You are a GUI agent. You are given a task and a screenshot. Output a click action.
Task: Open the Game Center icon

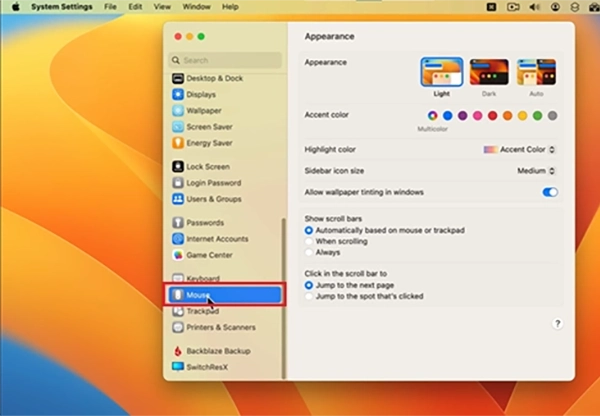click(178, 255)
